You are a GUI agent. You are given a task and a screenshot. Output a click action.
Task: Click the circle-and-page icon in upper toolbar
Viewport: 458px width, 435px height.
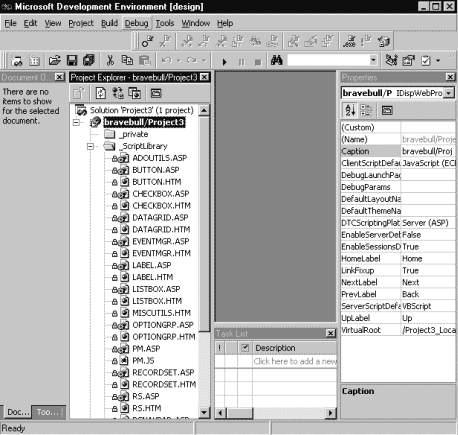pos(147,41)
